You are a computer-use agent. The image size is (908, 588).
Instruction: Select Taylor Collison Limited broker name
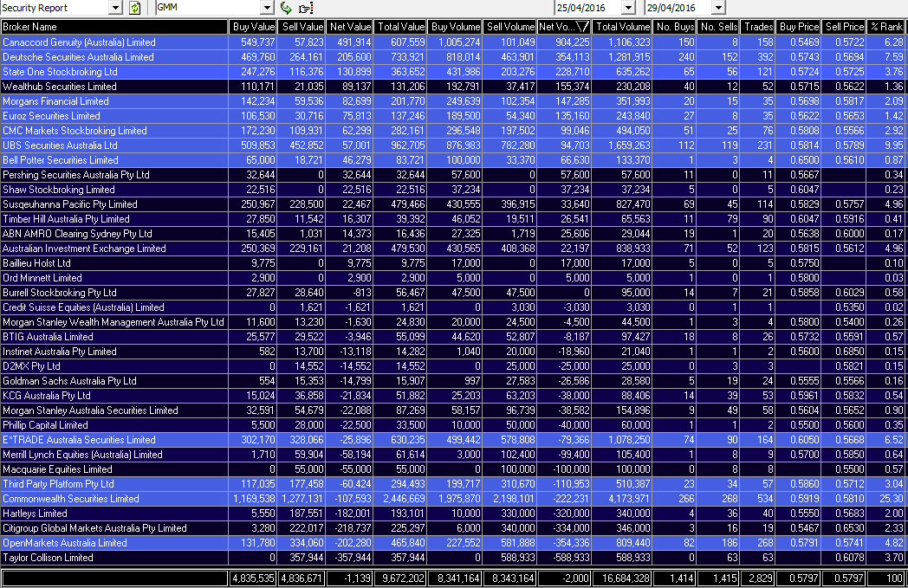(x=48, y=558)
